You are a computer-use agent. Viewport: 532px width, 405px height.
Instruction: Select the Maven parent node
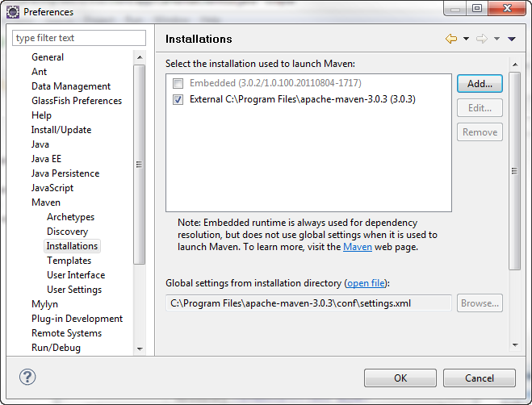pos(46,202)
